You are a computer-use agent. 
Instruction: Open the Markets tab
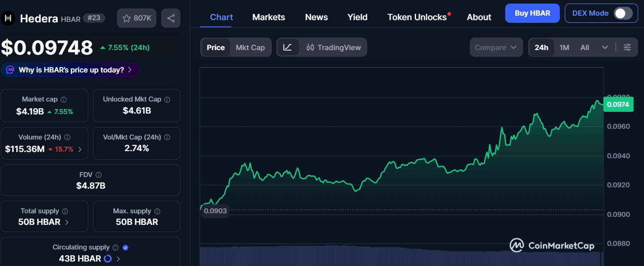pos(269,17)
